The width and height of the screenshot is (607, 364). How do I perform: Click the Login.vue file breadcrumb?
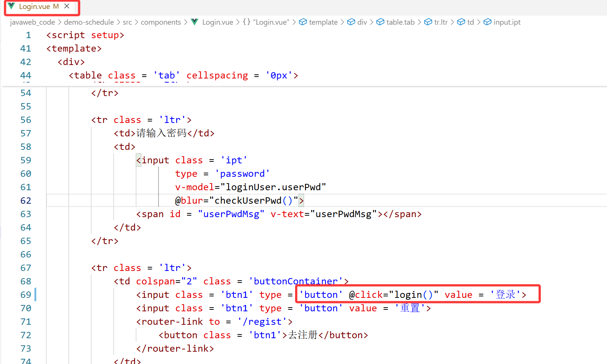click(218, 22)
